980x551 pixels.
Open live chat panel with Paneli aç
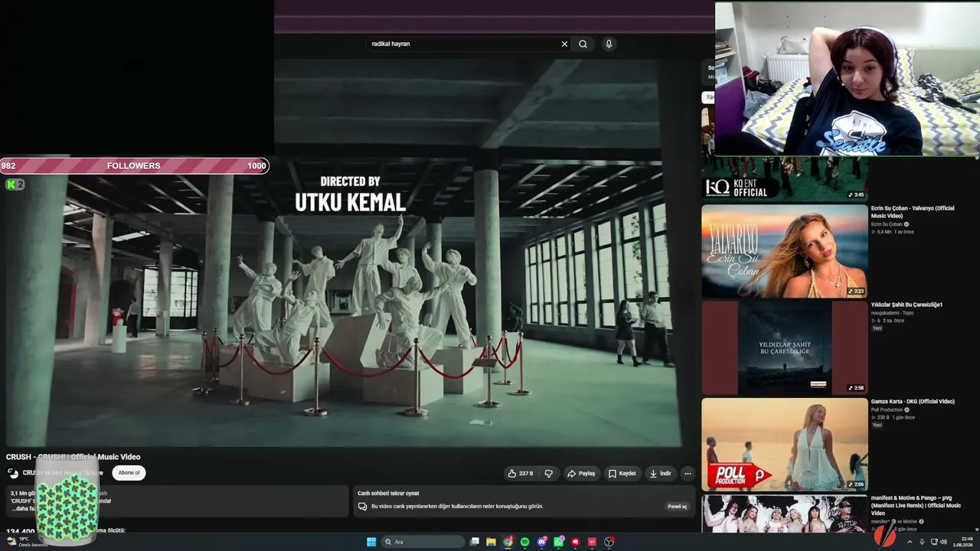[678, 507]
